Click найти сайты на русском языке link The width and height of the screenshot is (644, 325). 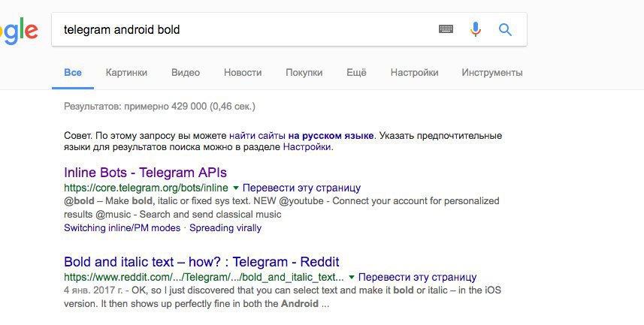coord(301,136)
